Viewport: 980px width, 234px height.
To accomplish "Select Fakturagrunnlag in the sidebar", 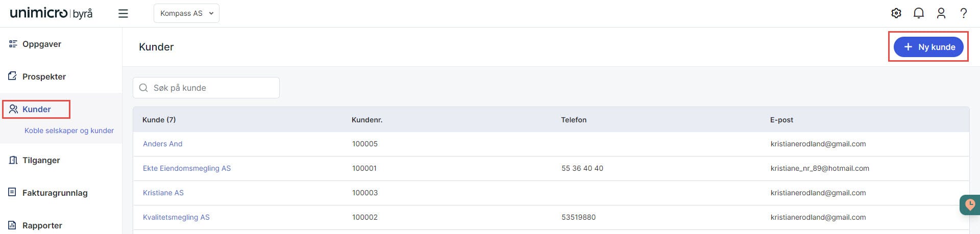I will 55,193.
